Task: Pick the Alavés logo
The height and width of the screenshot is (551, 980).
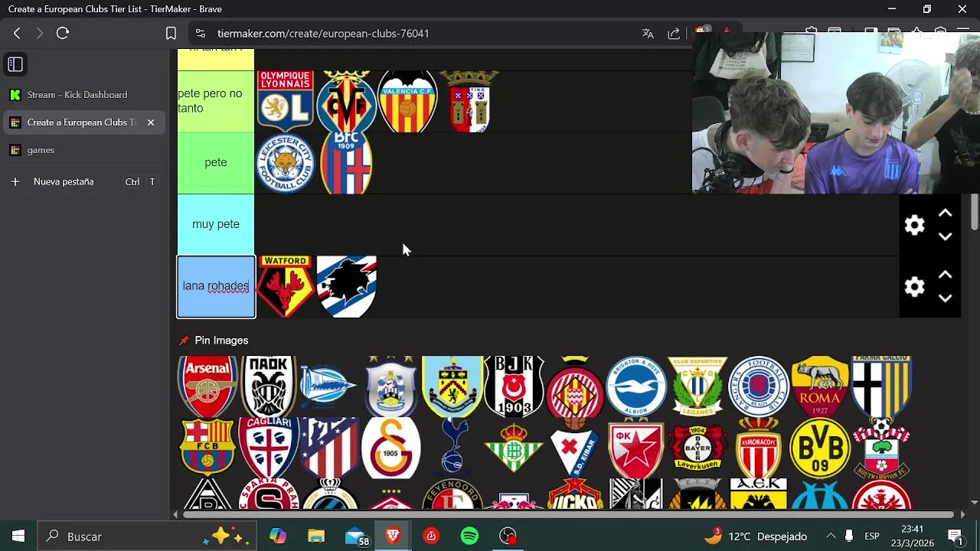Action: coord(329,386)
